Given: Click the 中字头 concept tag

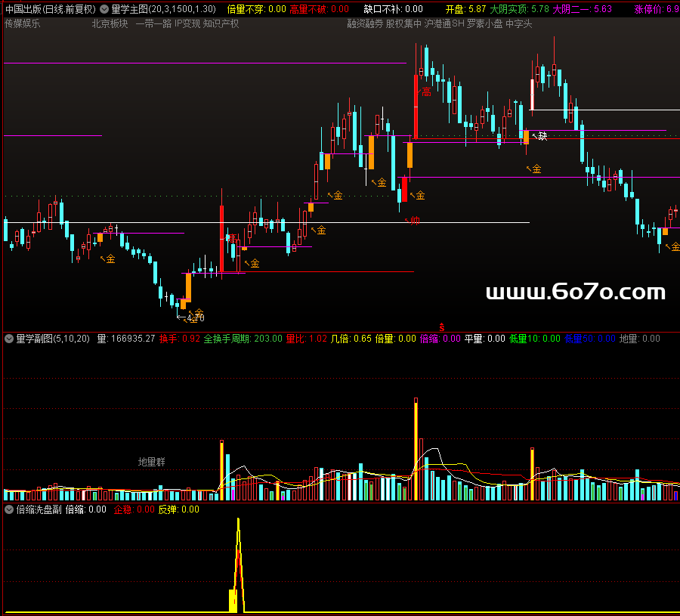Looking at the screenshot, I should (x=518, y=23).
